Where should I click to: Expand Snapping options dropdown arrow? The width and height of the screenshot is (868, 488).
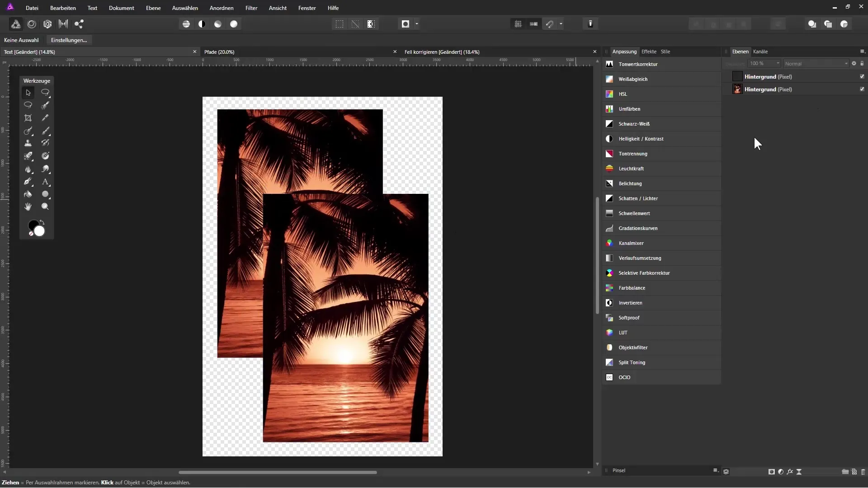coord(561,24)
